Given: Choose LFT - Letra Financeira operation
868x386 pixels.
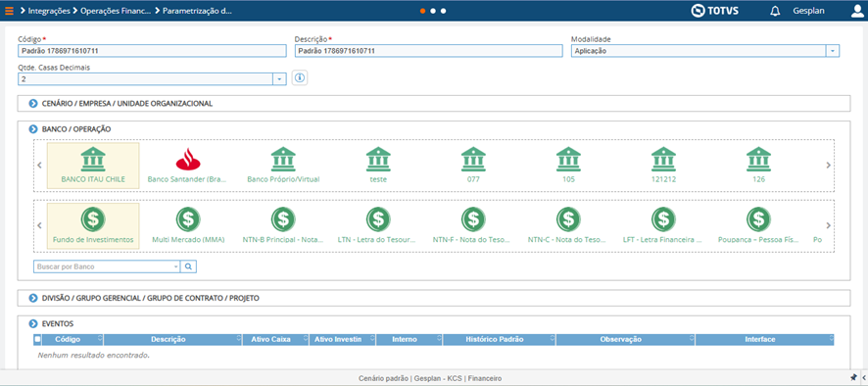Looking at the screenshot, I should pos(663,226).
